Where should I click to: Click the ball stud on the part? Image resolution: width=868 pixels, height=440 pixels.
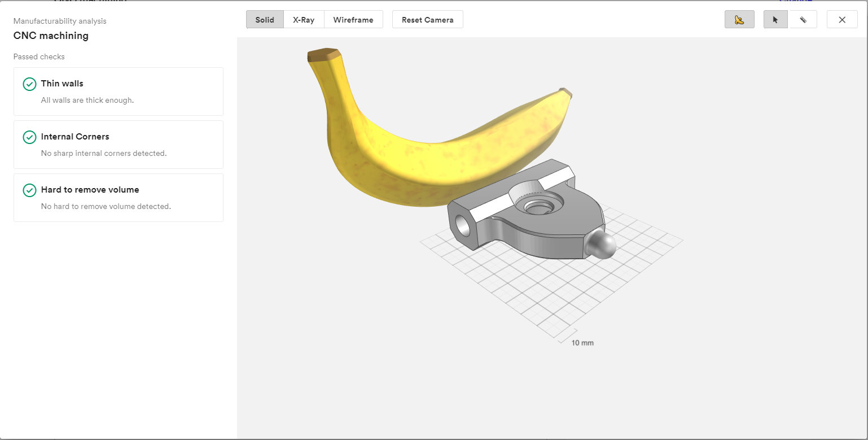pos(600,245)
